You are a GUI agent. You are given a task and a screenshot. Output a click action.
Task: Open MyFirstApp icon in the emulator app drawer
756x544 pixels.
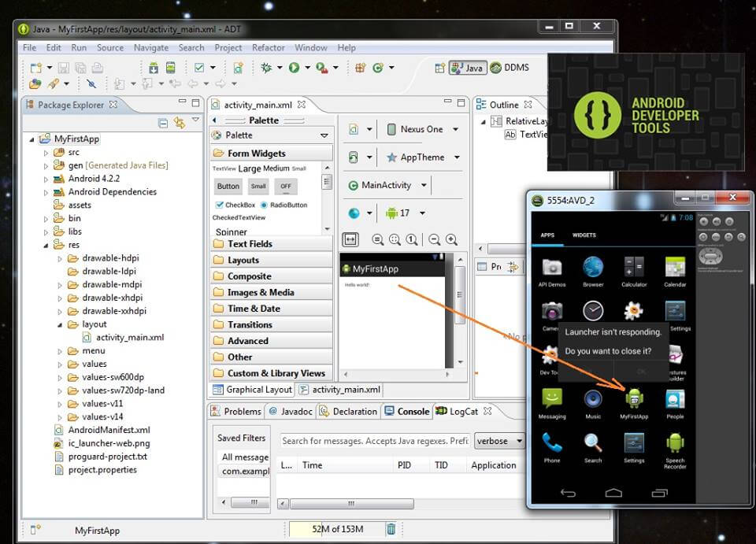[x=634, y=403]
